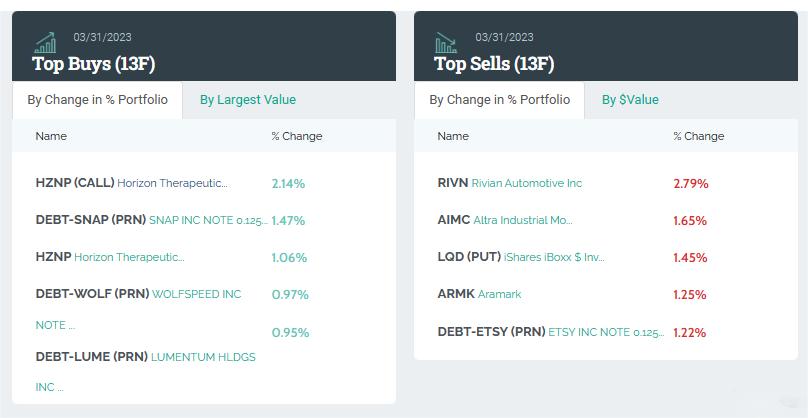Open DEBT-SNAP (PRN) SNAP INC NOTE link
The image size is (808, 418).
point(151,220)
